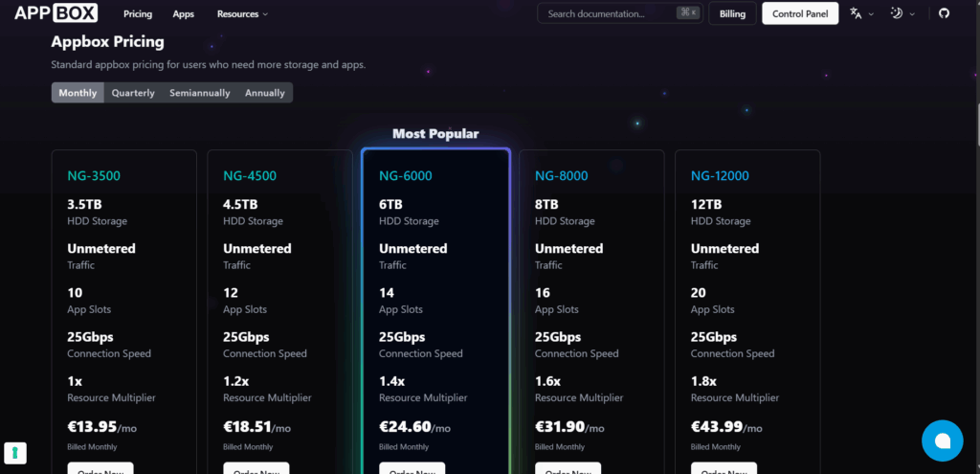980x474 pixels.
Task: Go to Billing
Action: pyautogui.click(x=732, y=13)
